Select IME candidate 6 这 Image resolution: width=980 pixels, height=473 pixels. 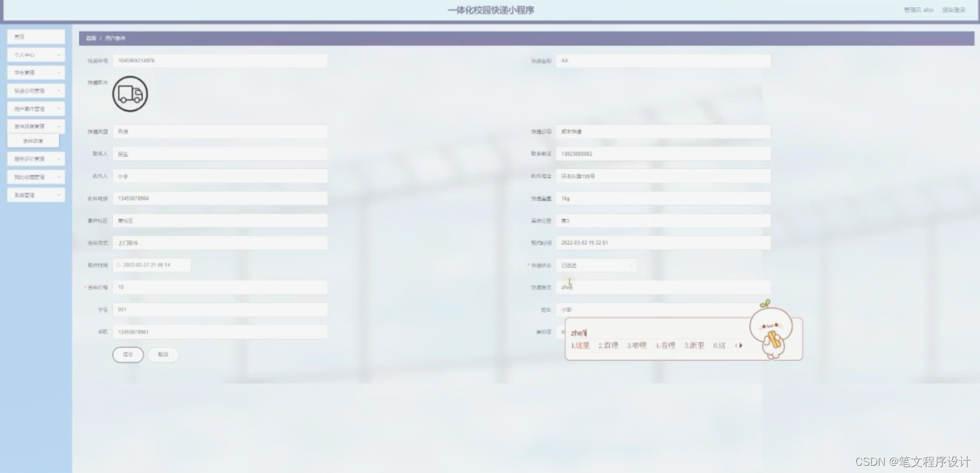point(719,345)
